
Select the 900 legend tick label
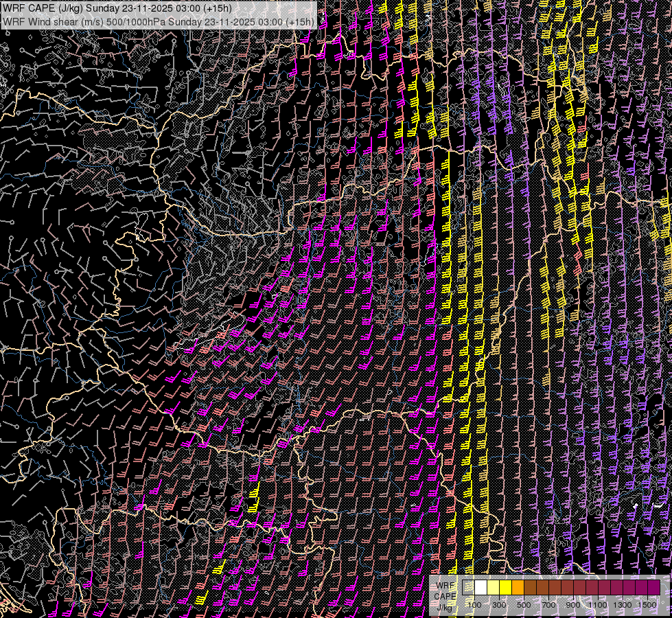pos(573,605)
